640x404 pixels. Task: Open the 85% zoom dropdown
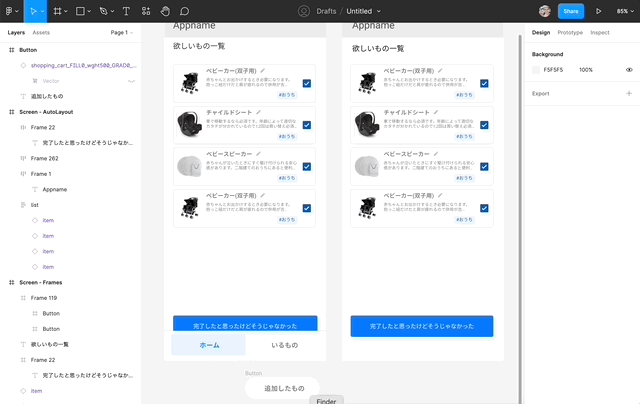pos(625,11)
